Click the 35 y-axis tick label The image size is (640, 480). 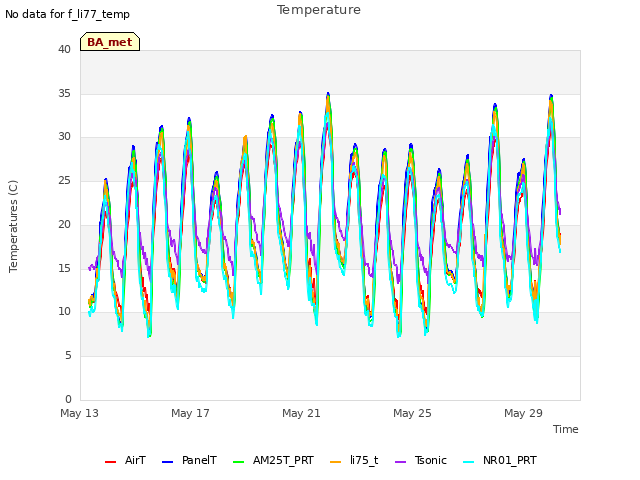(64, 93)
